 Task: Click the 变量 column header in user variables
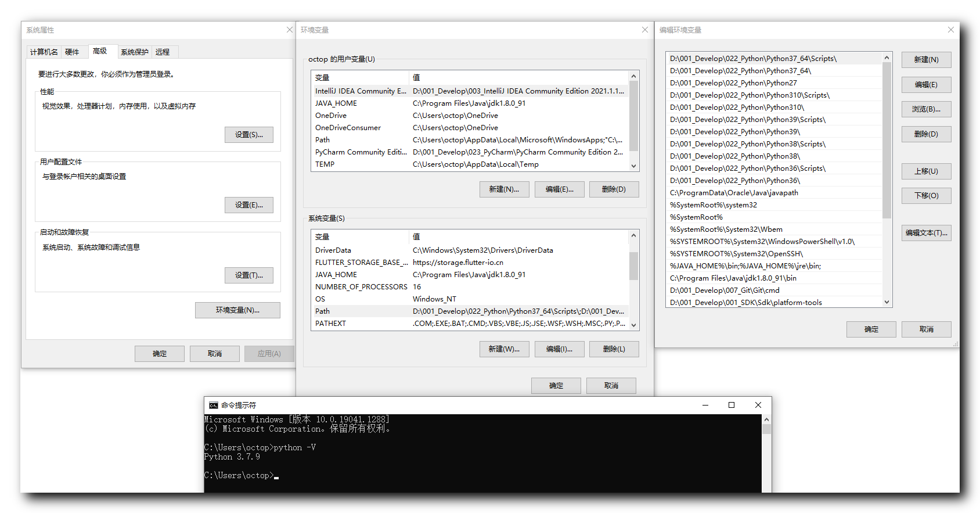(x=360, y=78)
